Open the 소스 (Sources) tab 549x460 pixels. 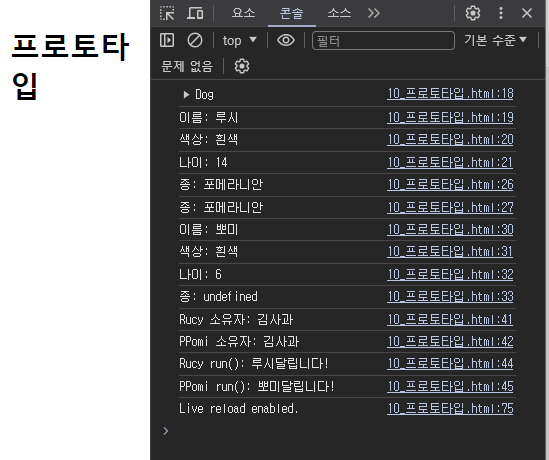[x=339, y=13]
